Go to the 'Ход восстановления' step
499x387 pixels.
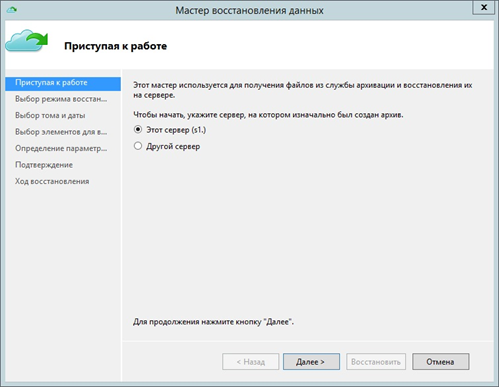pos(52,181)
